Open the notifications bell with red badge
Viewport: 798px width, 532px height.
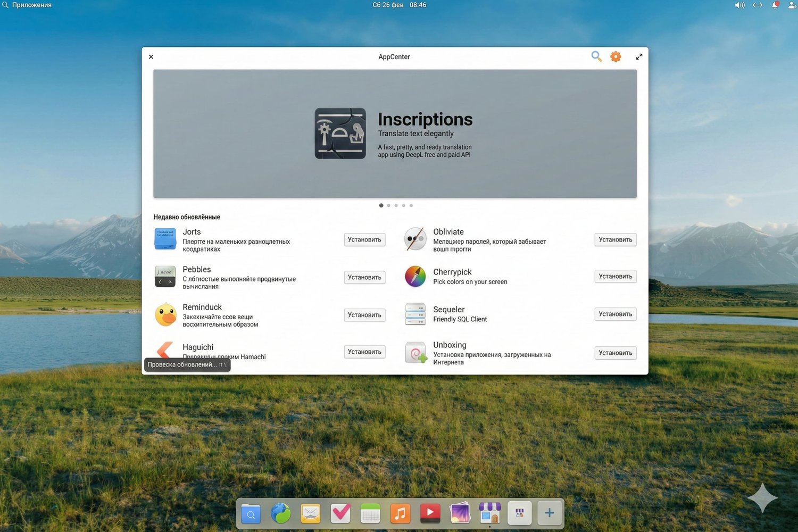pos(775,5)
